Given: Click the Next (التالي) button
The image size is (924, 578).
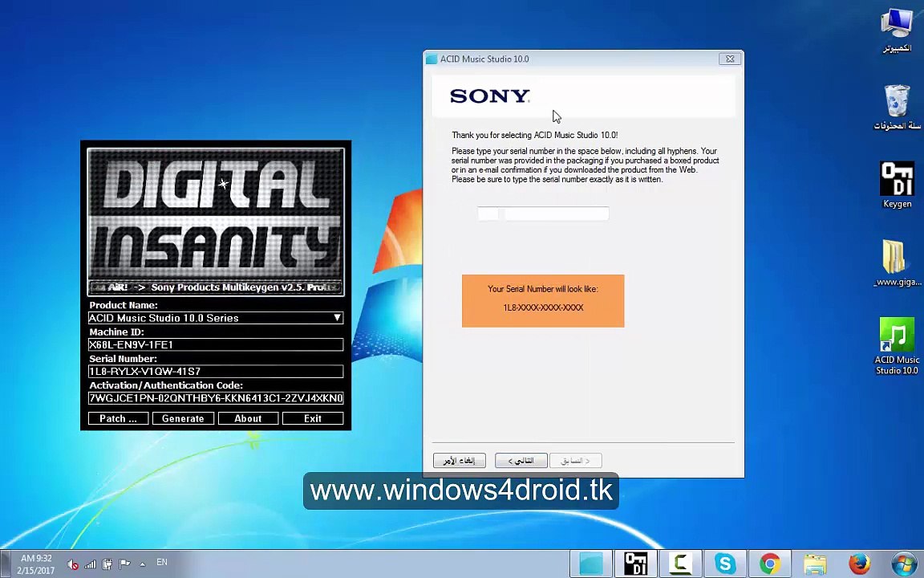Looking at the screenshot, I should click(x=521, y=461).
